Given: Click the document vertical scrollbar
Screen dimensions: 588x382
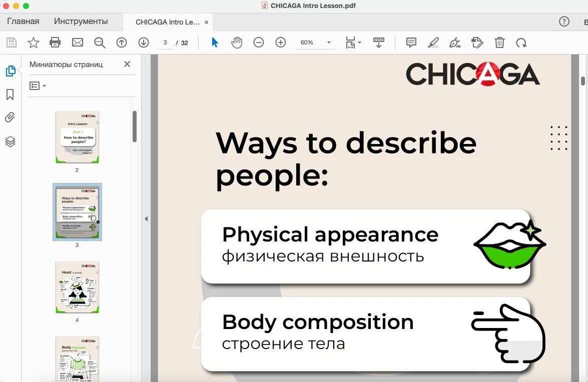Looking at the screenshot, I should 583,80.
